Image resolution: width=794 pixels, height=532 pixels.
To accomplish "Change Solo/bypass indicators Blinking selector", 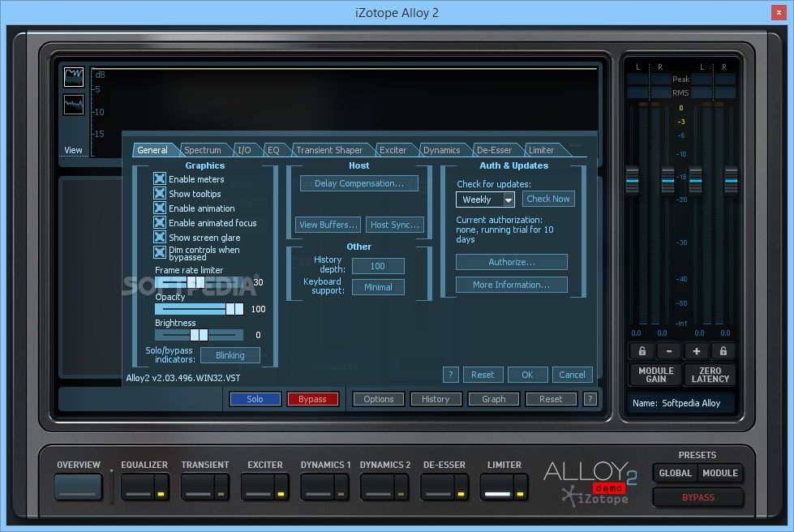I will pyautogui.click(x=230, y=355).
